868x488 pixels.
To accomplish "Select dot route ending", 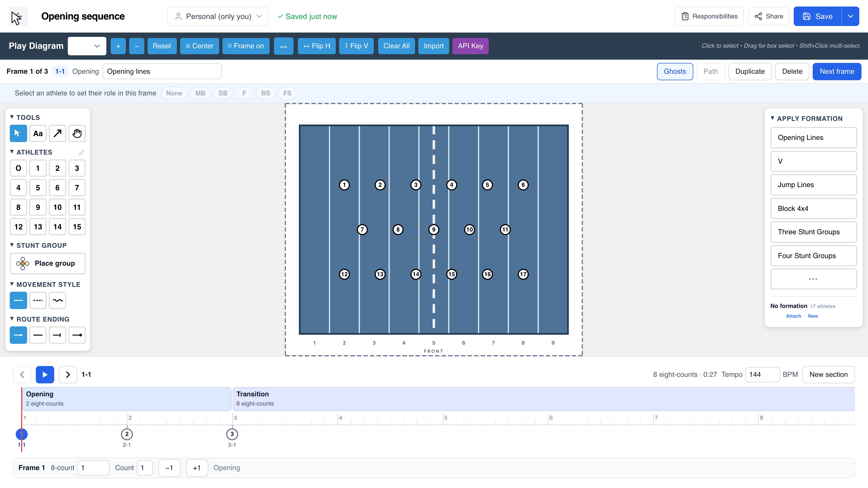I will 77,335.
